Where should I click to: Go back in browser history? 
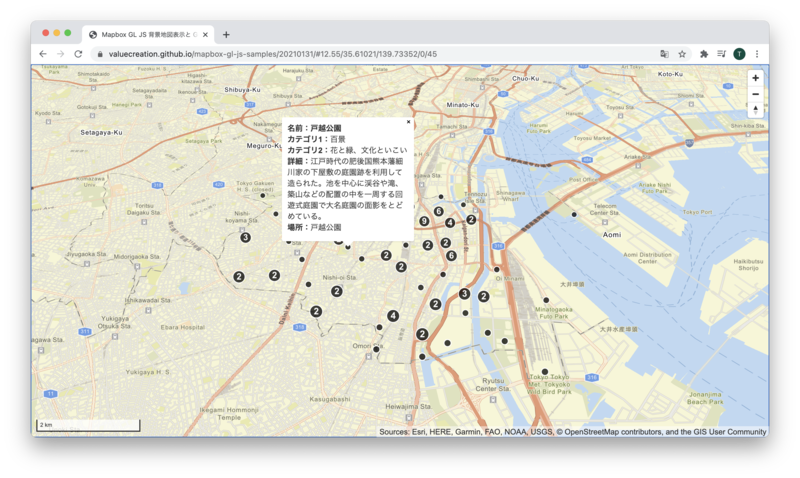pyautogui.click(x=43, y=54)
